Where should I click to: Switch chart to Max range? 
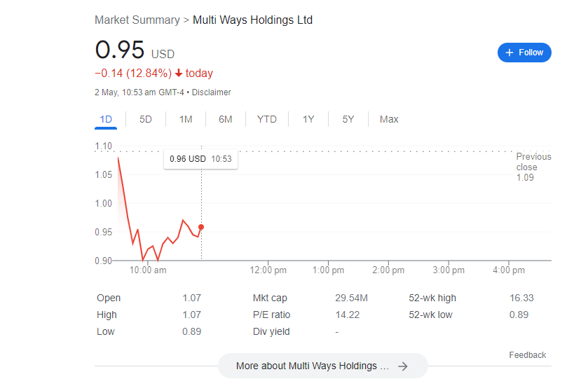point(389,120)
